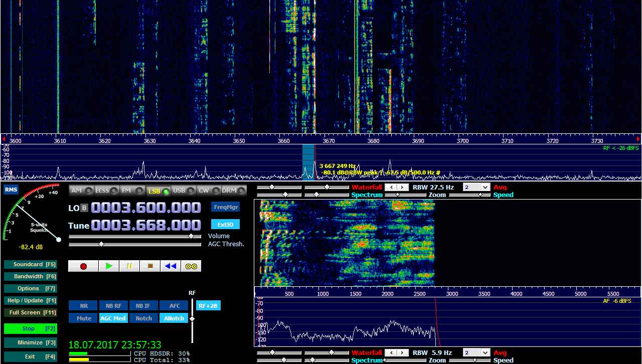Open Soundcard [F5] settings
This screenshot has width=642, height=364.
pyautogui.click(x=30, y=264)
